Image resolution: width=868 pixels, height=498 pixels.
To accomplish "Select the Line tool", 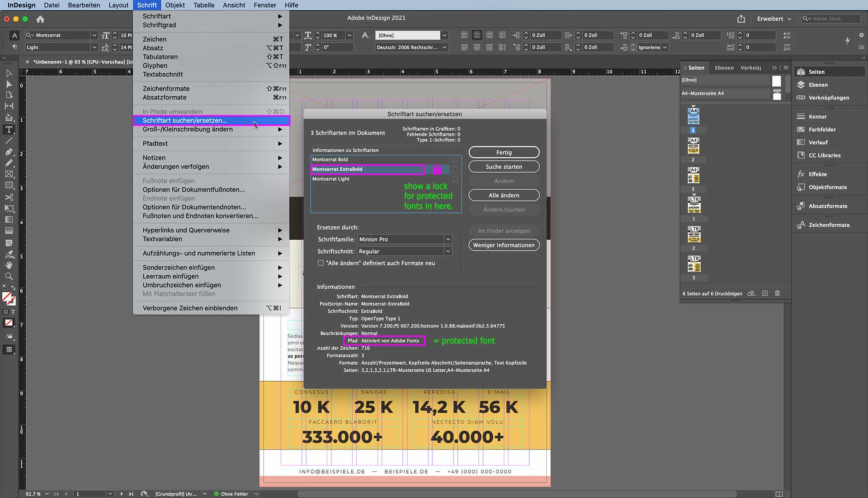I will (x=9, y=141).
